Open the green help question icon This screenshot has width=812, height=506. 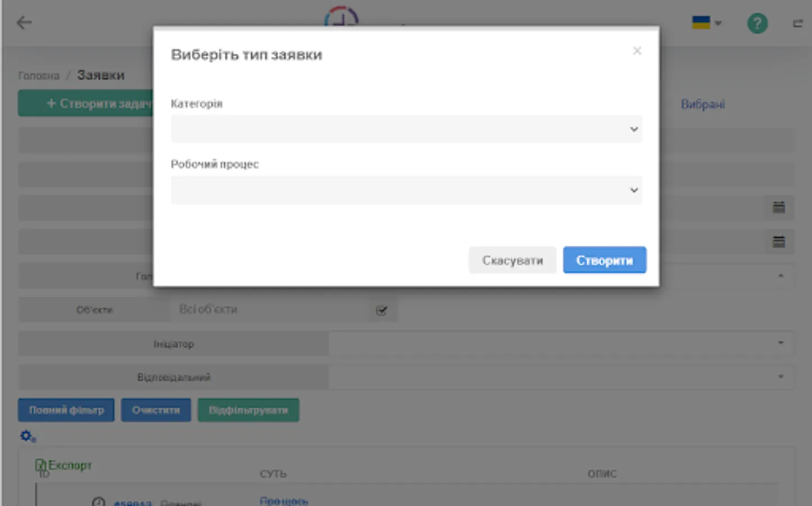(x=757, y=24)
